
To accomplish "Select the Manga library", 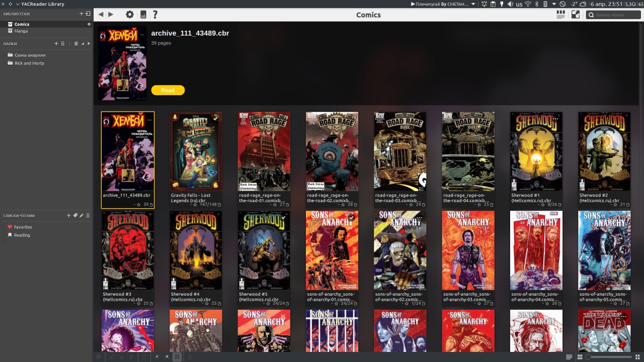I will [x=46, y=31].
